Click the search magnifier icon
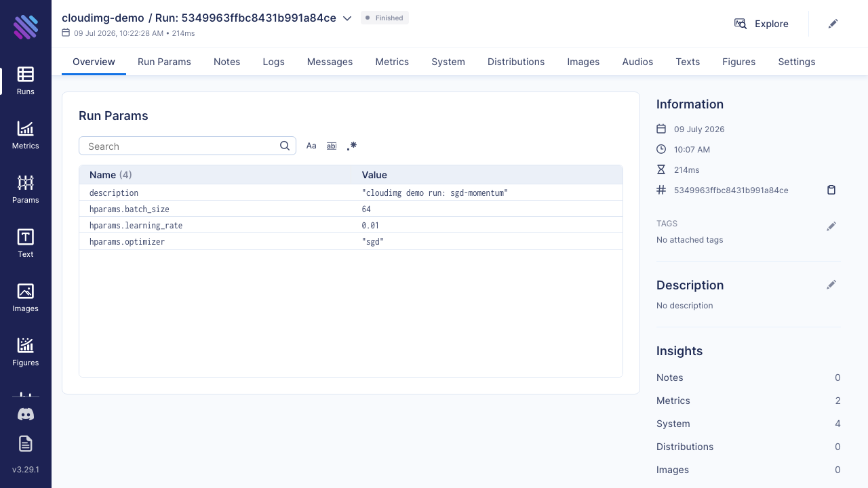868x488 pixels. point(285,146)
